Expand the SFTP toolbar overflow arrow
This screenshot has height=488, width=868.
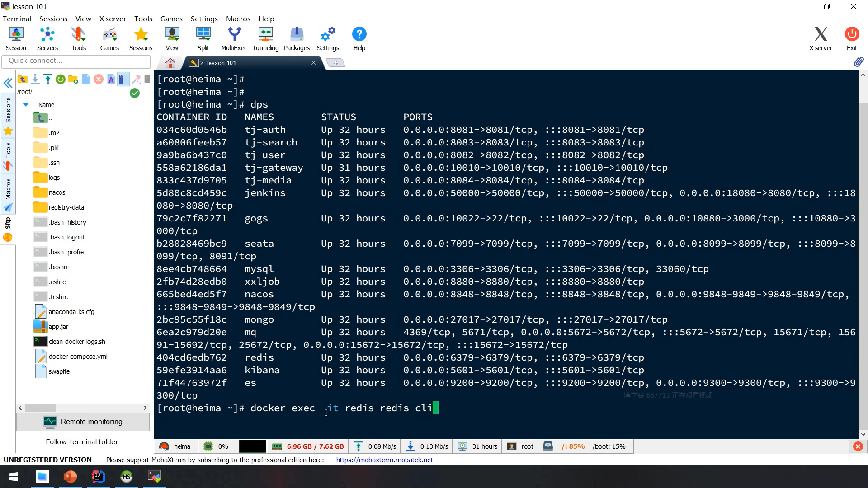click(x=147, y=80)
